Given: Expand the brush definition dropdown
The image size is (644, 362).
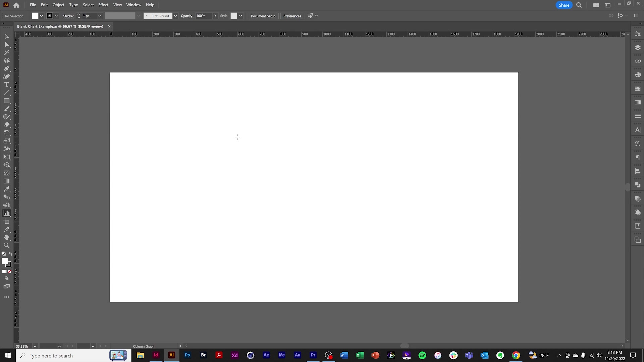Looking at the screenshot, I should (175, 16).
